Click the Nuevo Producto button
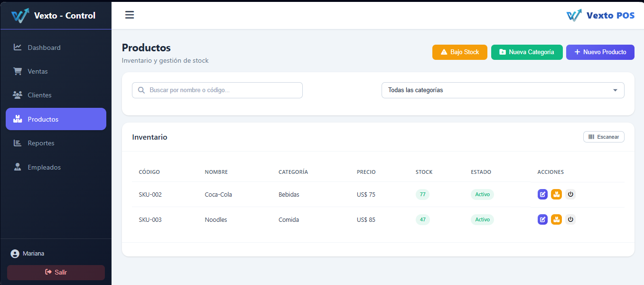 click(600, 52)
